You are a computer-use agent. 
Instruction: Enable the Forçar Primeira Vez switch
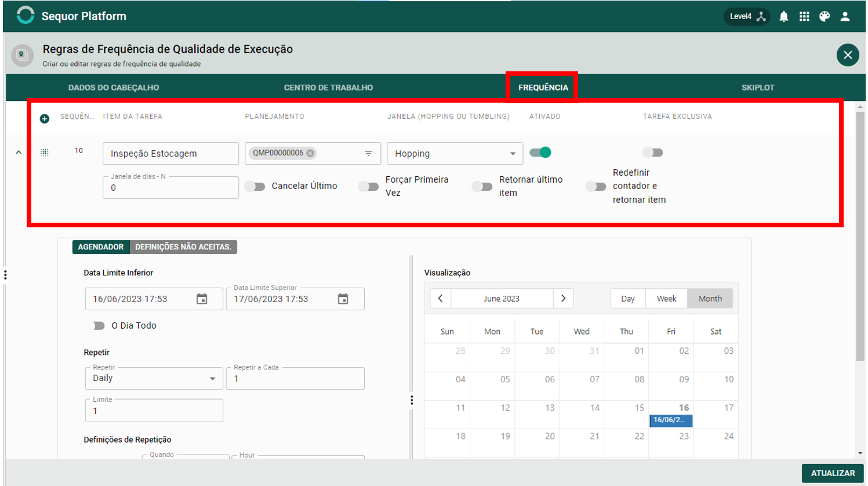(368, 186)
